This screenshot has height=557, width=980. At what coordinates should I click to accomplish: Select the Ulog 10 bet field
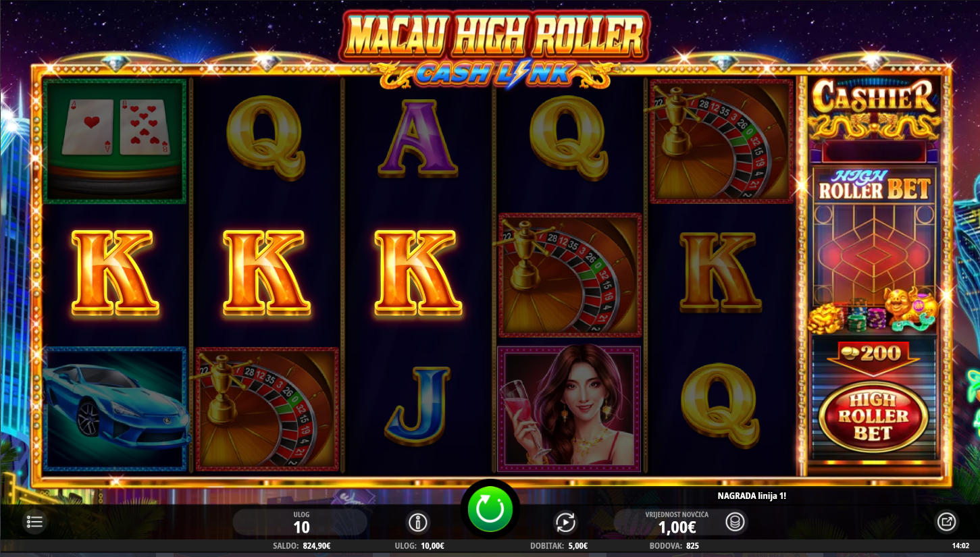(x=301, y=522)
